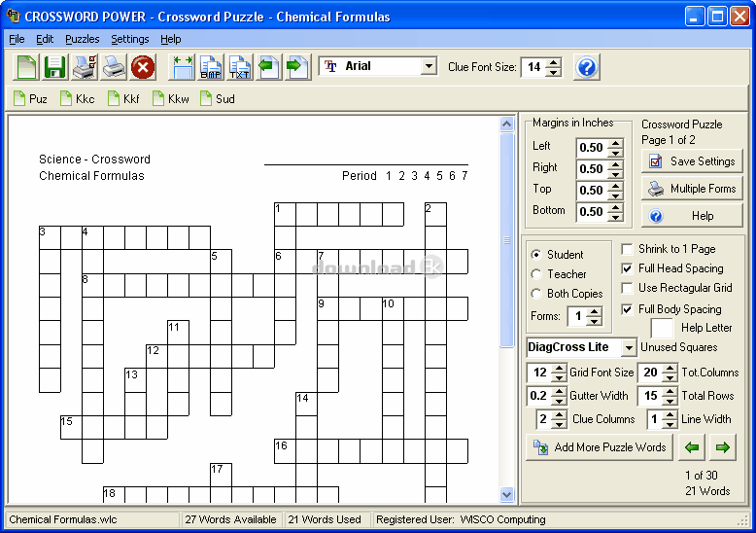Open the Settings menu

(x=130, y=39)
